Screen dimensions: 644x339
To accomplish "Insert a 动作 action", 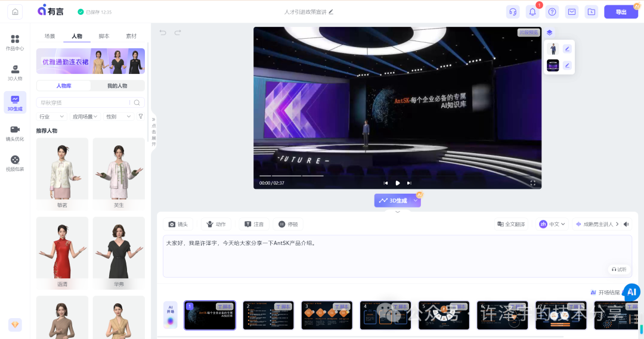I will coord(216,224).
